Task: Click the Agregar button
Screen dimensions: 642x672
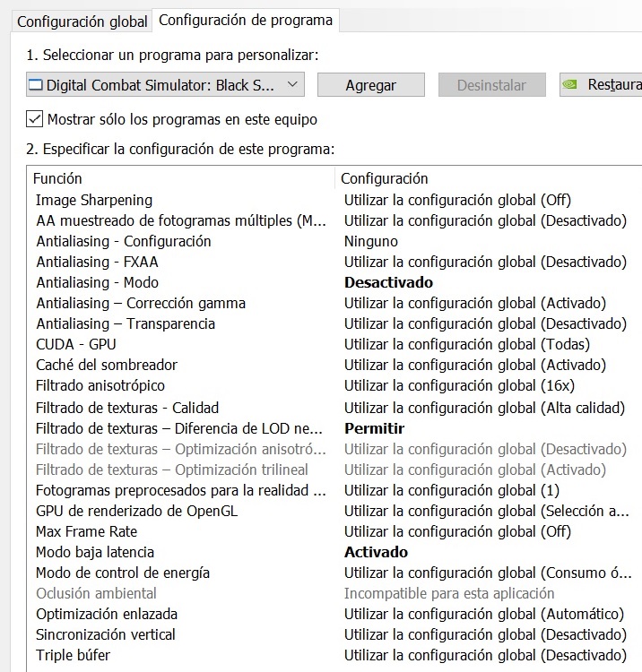Action: [371, 85]
